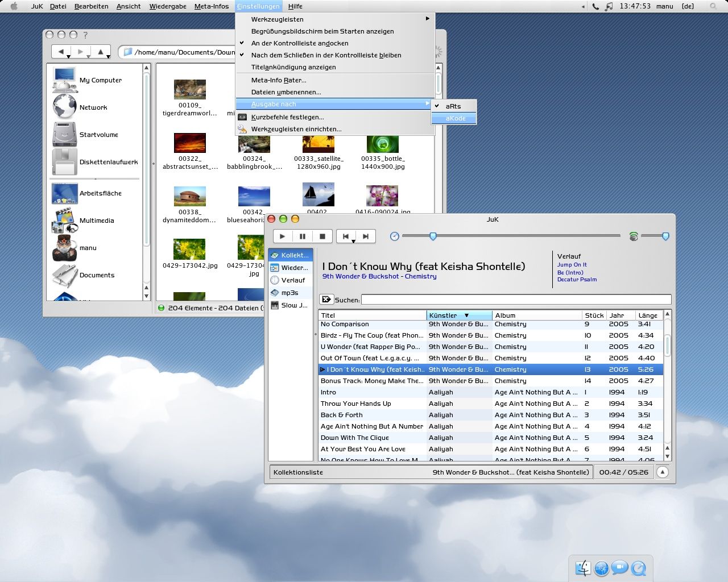This screenshot has height=582, width=728.
Task: Click the Play button in JuK
Action: coord(283,236)
